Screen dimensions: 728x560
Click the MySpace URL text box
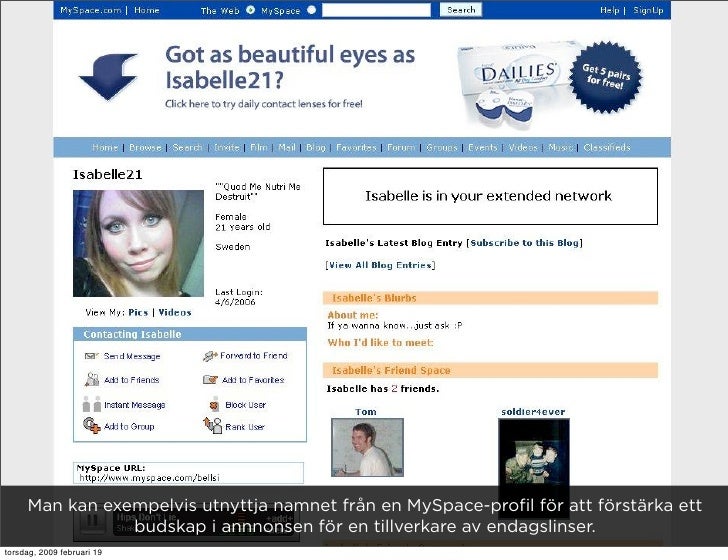click(x=188, y=473)
